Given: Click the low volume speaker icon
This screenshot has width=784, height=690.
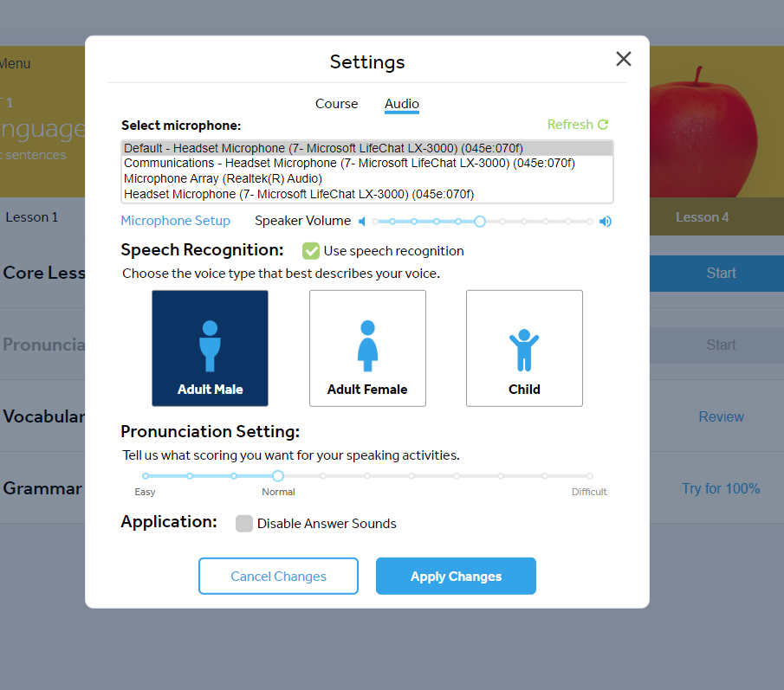Looking at the screenshot, I should pyautogui.click(x=362, y=222).
